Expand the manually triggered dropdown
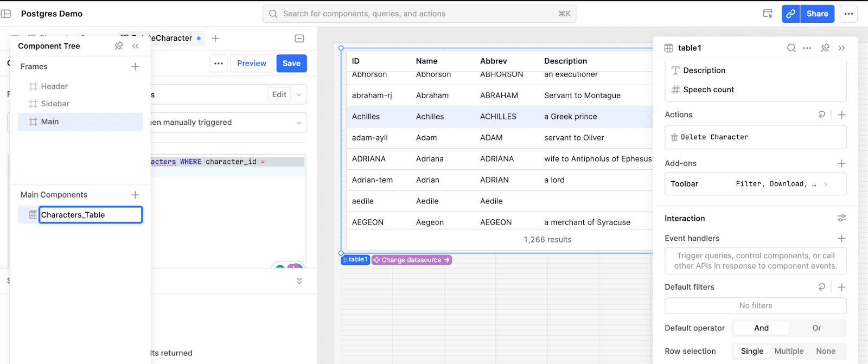Screen dimensions: 868x364 (x=298, y=123)
